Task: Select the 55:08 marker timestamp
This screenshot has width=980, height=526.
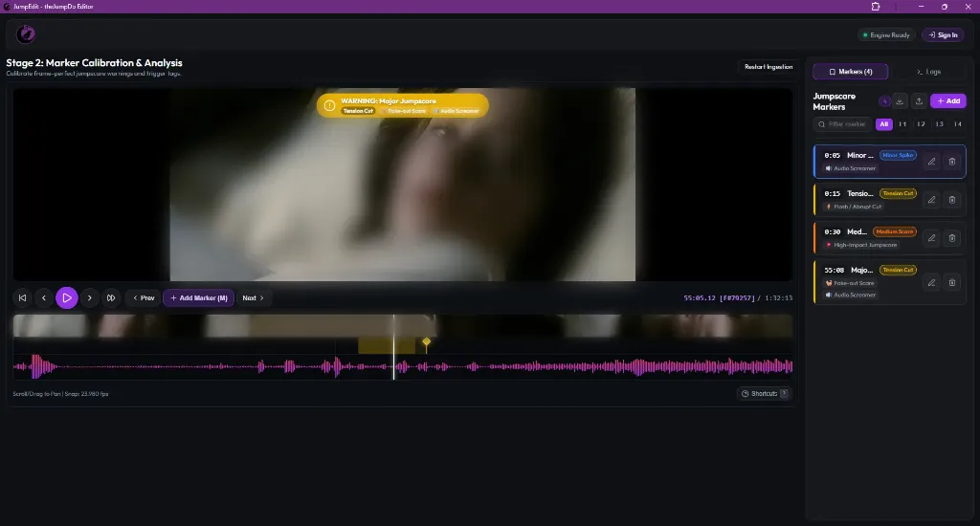Action: click(x=834, y=271)
